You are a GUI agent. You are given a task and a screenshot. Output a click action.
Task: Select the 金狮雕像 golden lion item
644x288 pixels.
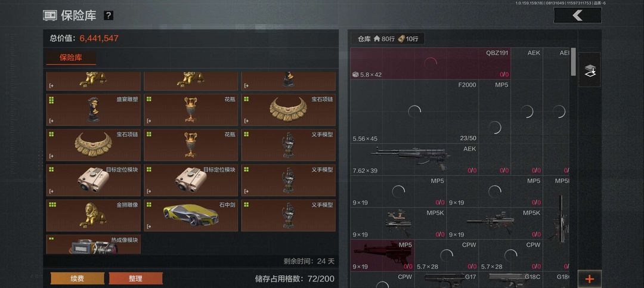[93, 215]
